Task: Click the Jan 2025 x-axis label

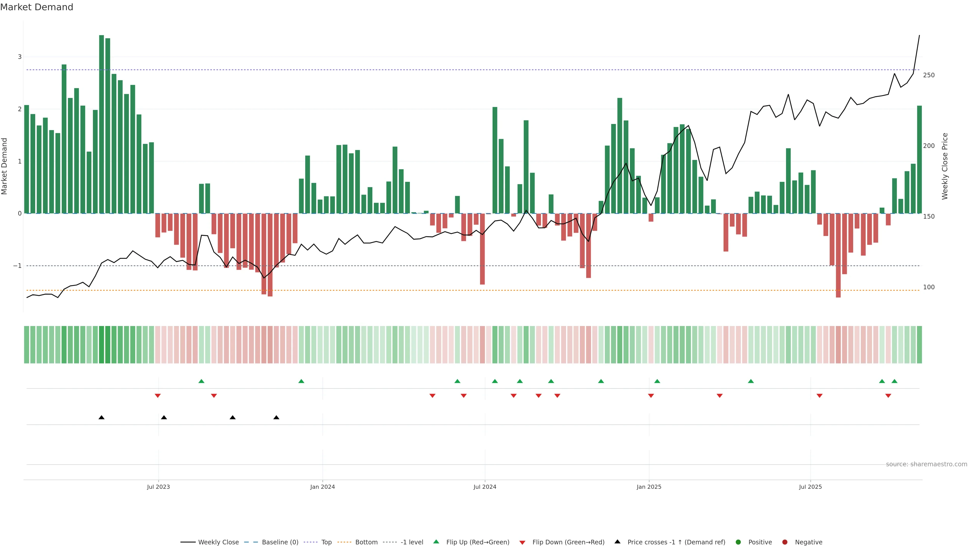Action: click(x=649, y=487)
